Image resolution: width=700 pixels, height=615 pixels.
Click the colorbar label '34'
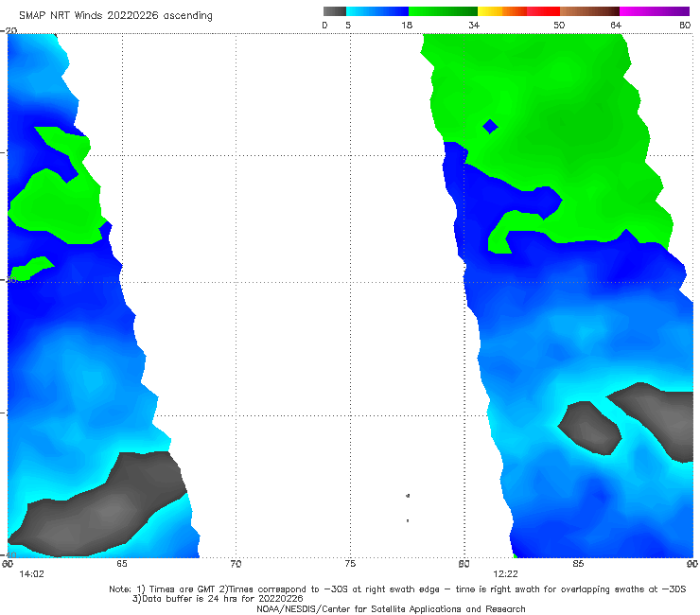tap(474, 25)
